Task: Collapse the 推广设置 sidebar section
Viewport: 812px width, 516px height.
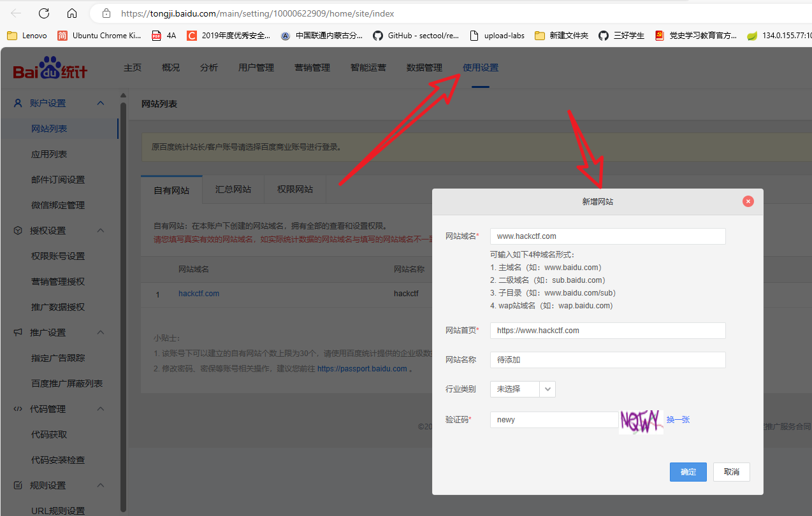Action: coord(100,333)
